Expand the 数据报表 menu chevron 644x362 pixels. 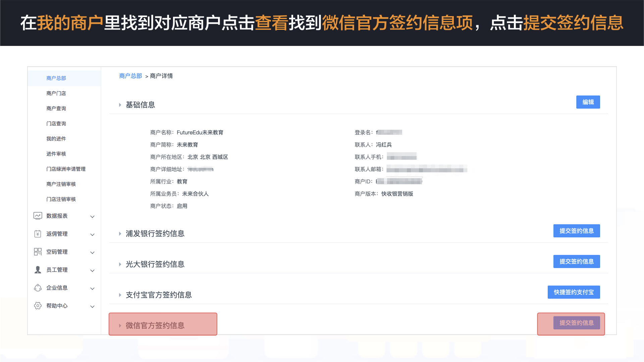click(x=92, y=217)
